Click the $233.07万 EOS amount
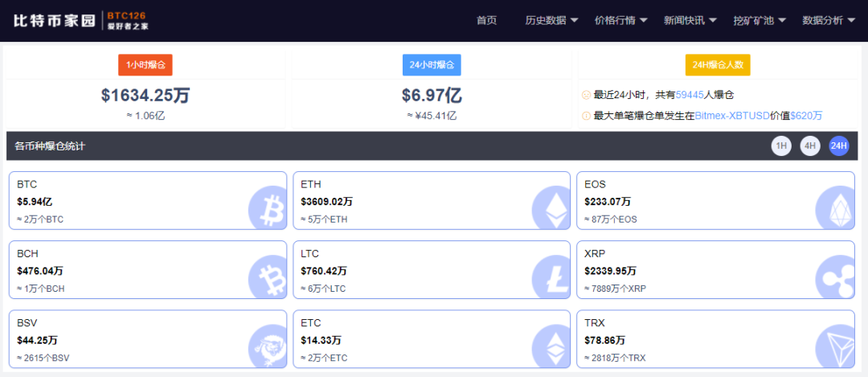The width and height of the screenshot is (868, 377). 608,202
